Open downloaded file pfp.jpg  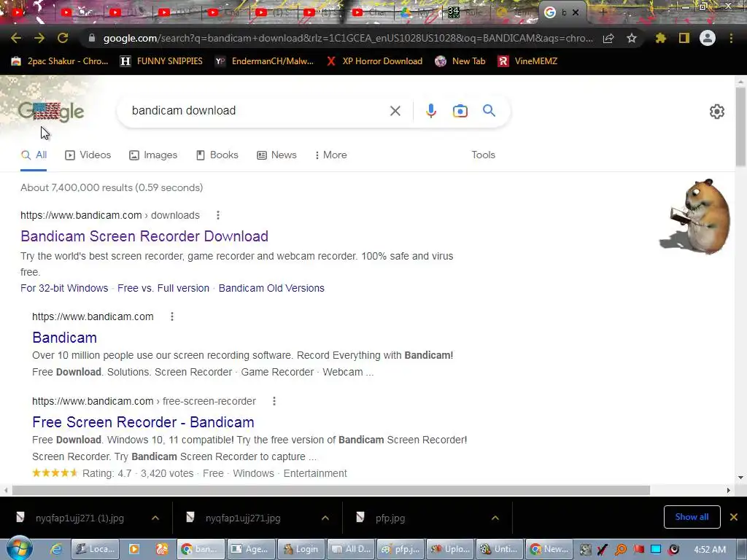(390, 518)
